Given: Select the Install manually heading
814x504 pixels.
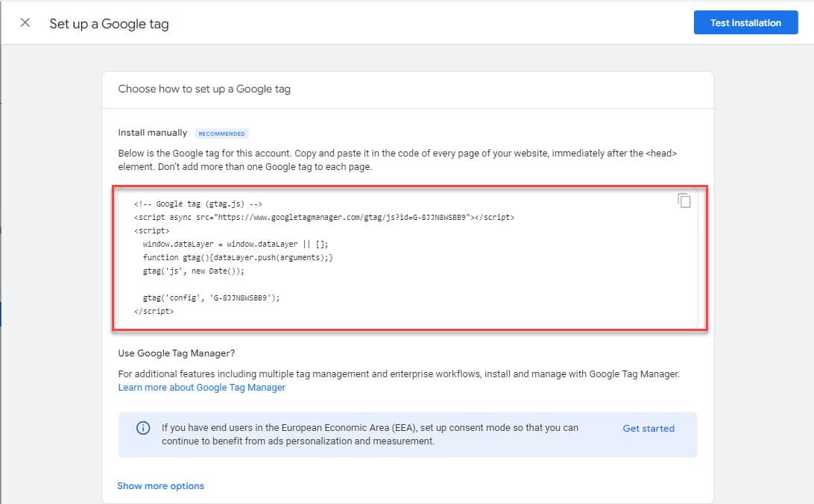Looking at the screenshot, I should (x=153, y=133).
